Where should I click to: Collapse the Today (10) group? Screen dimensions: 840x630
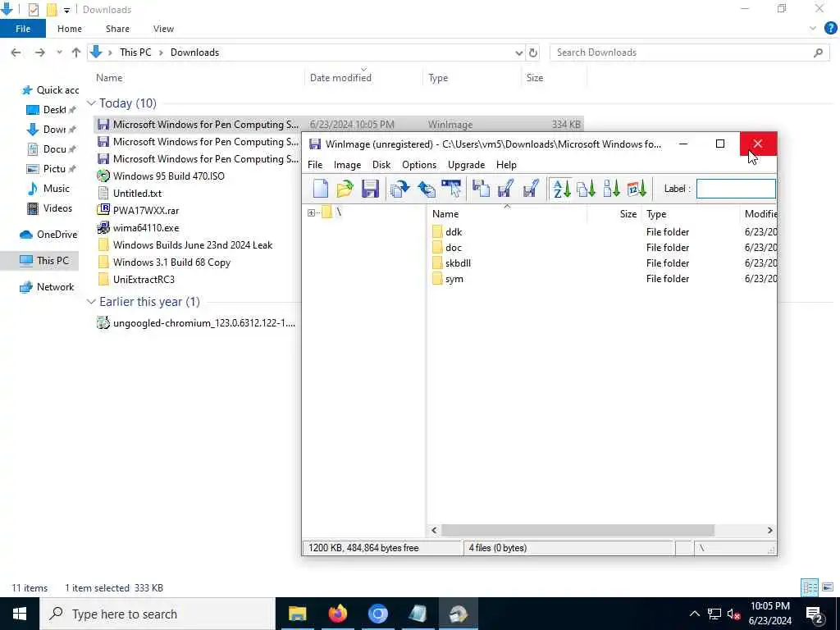91,103
